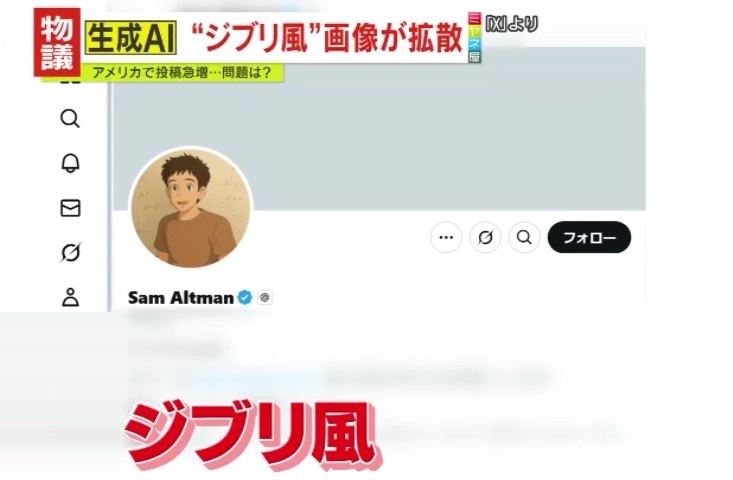Screen dimensions: 733x480
Task: Open the search magnifier in the sidebar
Action: coord(70,118)
